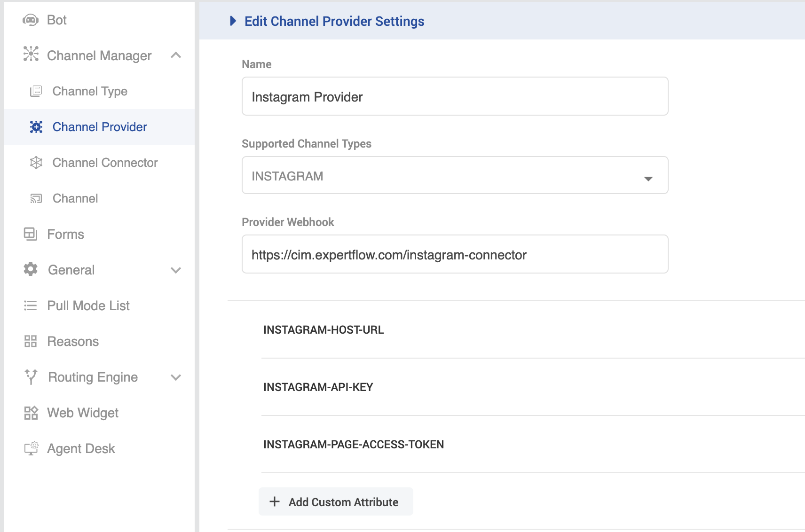Open the Supported Channel Types dropdown

[455, 176]
